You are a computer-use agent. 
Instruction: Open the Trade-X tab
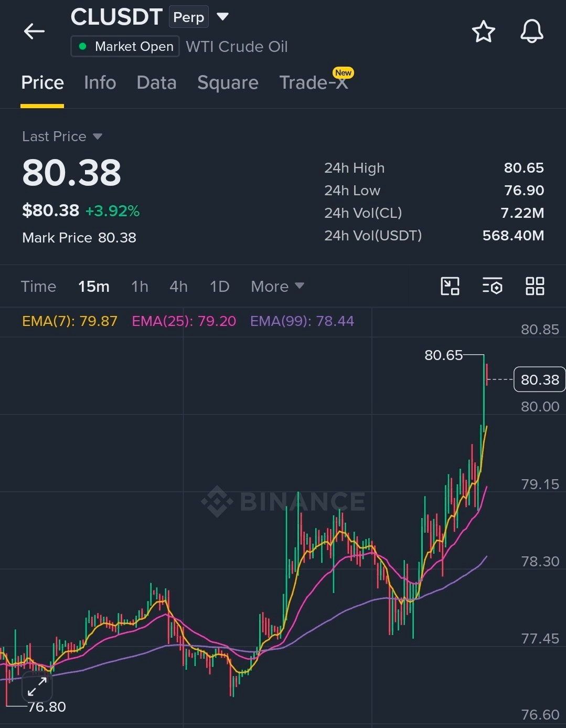(314, 83)
